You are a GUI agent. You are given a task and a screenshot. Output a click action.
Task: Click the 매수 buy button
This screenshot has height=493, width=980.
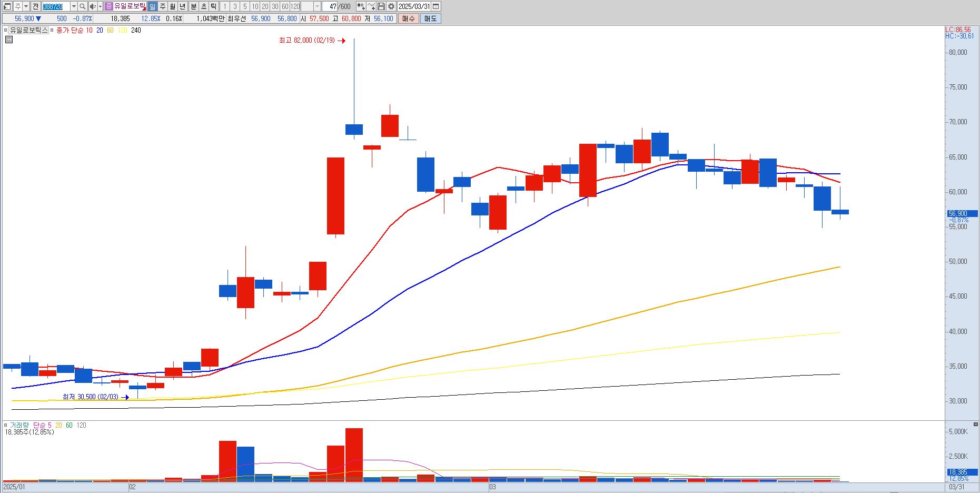(408, 18)
